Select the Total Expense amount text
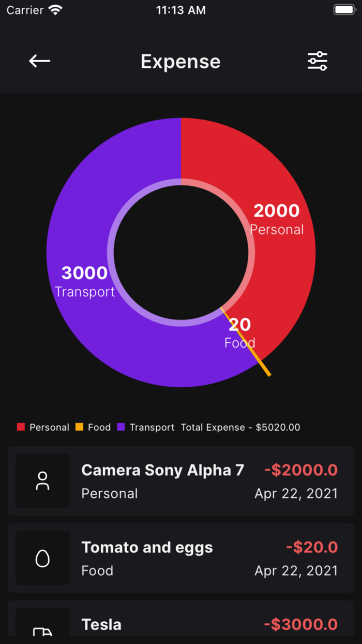Viewport: 362px width, 644px height. [x=240, y=427]
